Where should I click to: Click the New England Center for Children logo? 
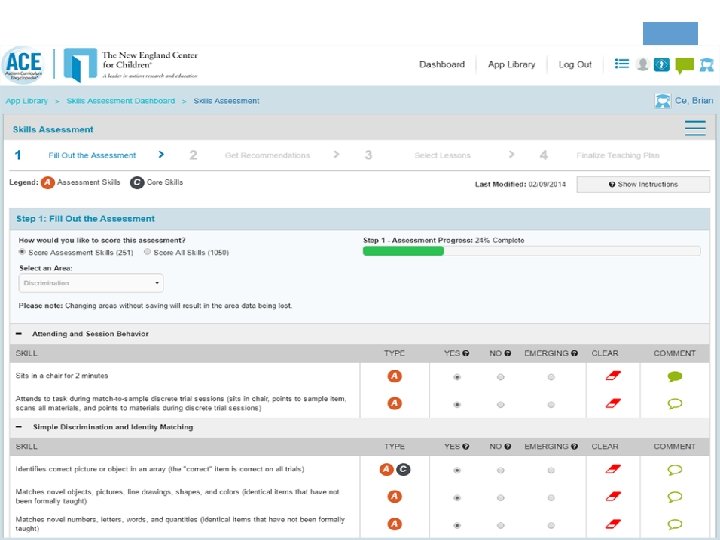coord(130,65)
